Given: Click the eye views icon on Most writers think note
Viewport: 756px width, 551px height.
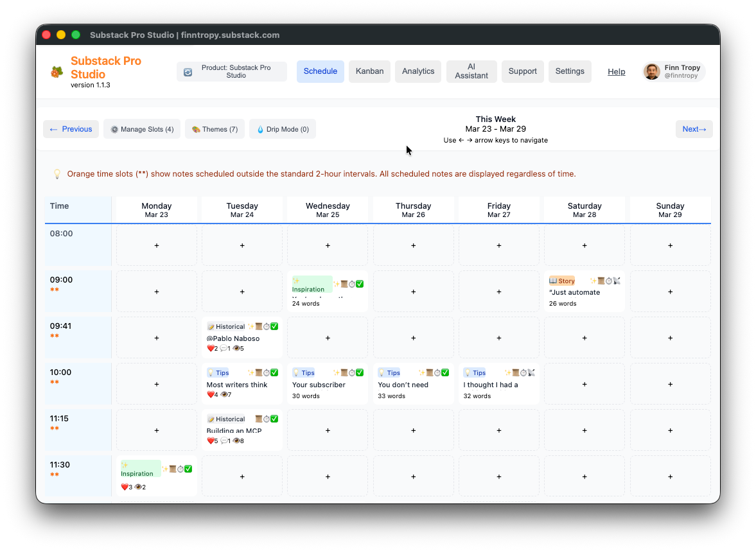Looking at the screenshot, I should coord(224,395).
